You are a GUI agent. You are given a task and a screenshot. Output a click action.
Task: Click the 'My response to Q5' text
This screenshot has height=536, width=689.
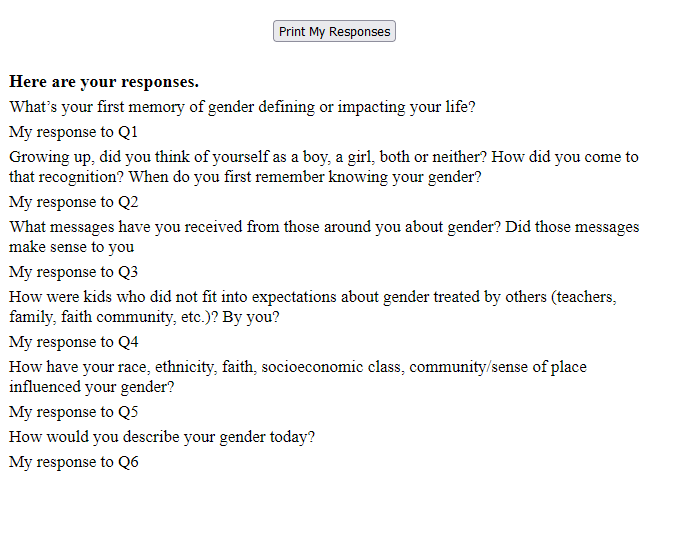(73, 412)
